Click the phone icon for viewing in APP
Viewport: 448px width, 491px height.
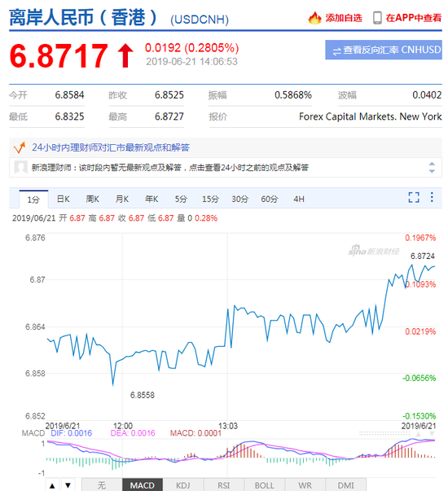pyautogui.click(x=377, y=18)
